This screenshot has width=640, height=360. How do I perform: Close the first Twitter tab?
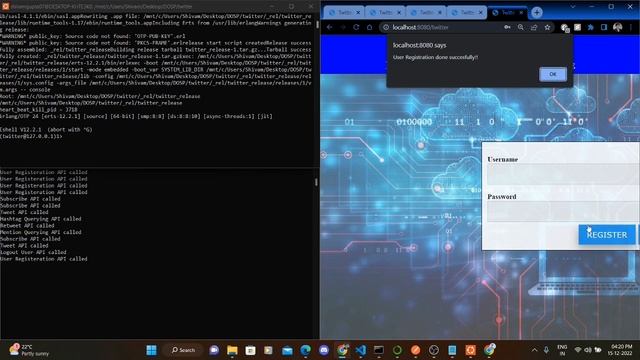pos(358,13)
